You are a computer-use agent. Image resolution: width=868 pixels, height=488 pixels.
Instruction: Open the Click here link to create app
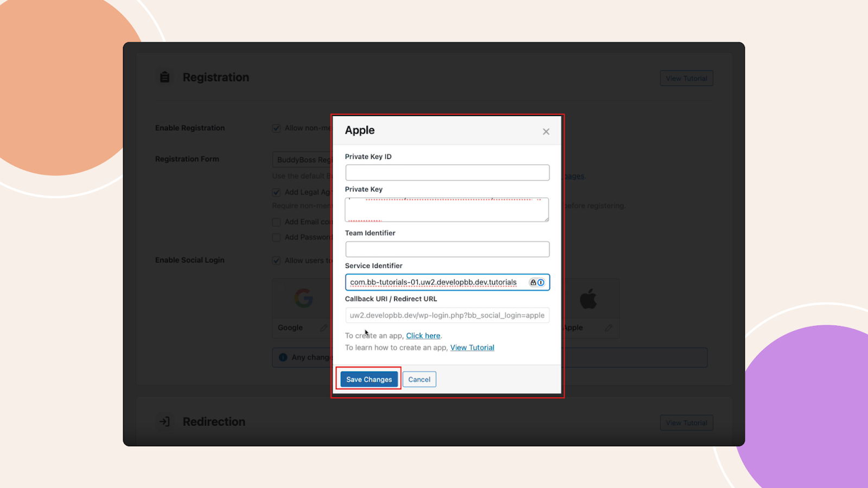[x=423, y=336]
